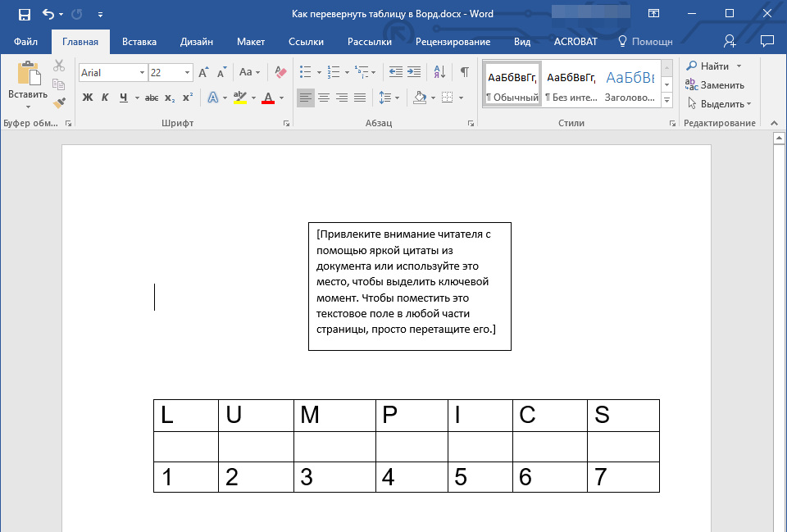Switch to the Вставка ribbon tab
The height and width of the screenshot is (532, 787).
click(x=139, y=41)
